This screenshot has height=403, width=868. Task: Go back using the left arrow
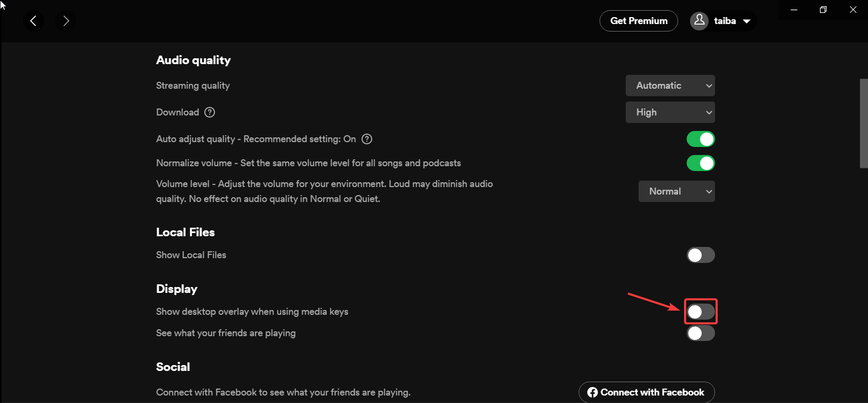pos(33,21)
